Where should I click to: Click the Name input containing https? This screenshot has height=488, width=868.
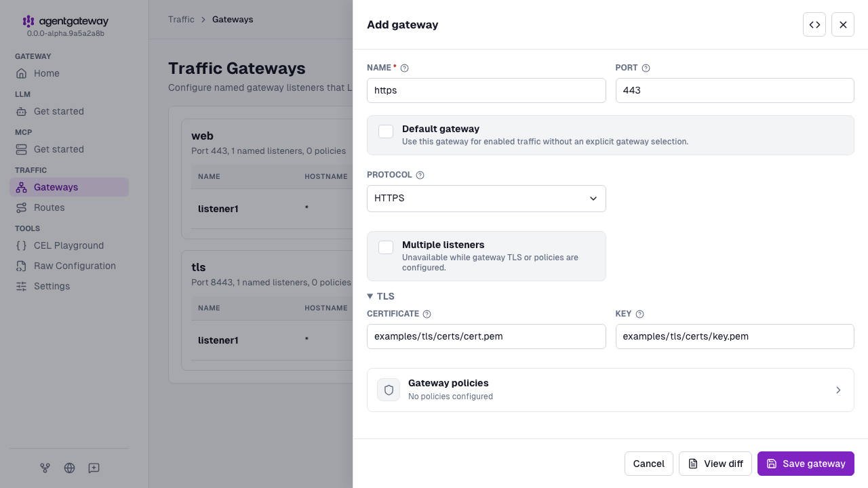click(486, 90)
